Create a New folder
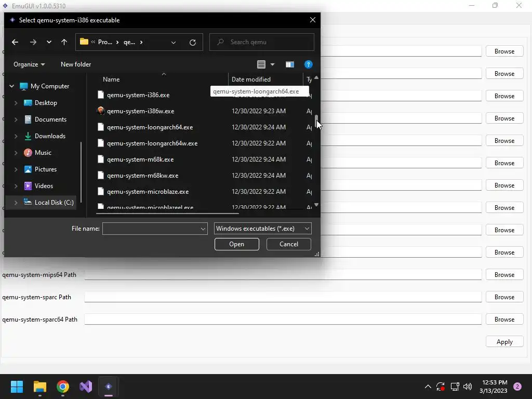532x399 pixels. pos(76,64)
